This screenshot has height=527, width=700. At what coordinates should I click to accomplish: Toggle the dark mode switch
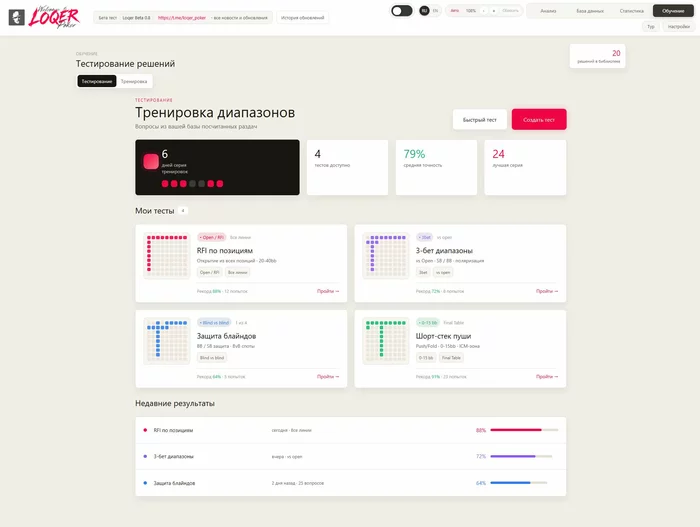[401, 11]
